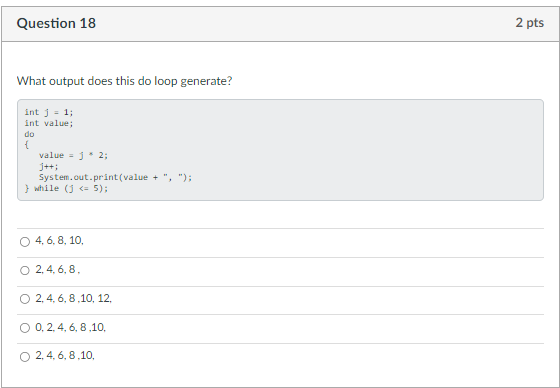This screenshot has width=560, height=388.
Task: Click the code line "int j = 1;"
Action: [49, 112]
